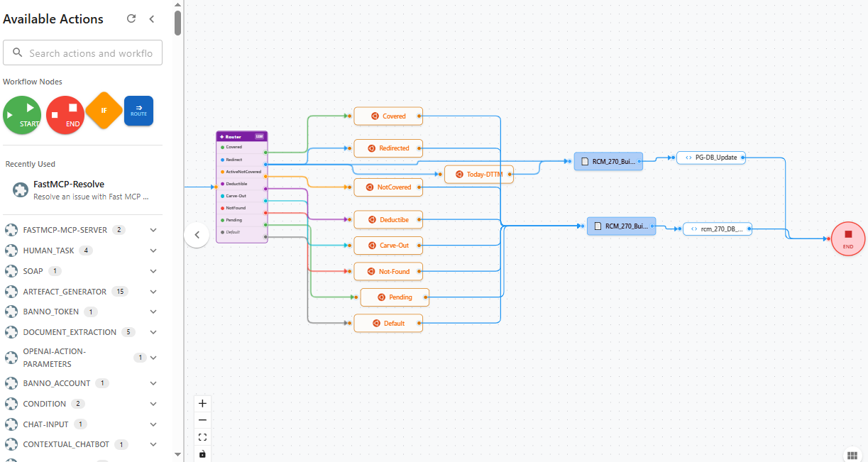868x462 pixels.
Task: Click the zoom in plus button
Action: tap(202, 403)
